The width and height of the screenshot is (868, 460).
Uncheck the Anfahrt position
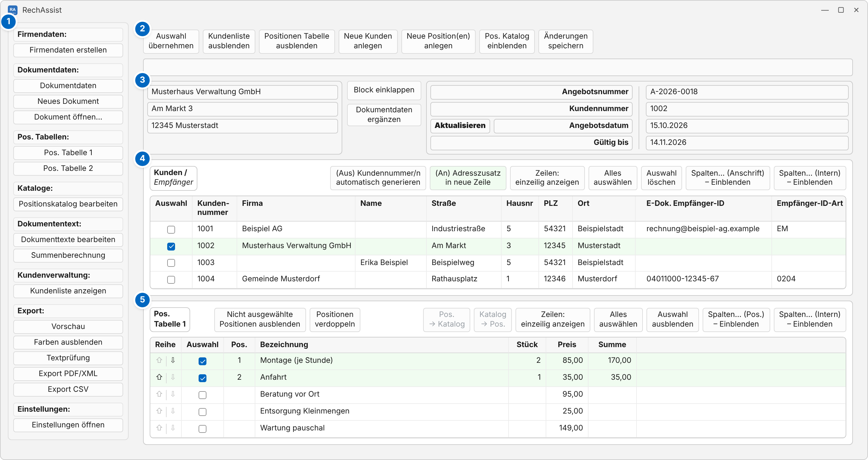coord(203,378)
